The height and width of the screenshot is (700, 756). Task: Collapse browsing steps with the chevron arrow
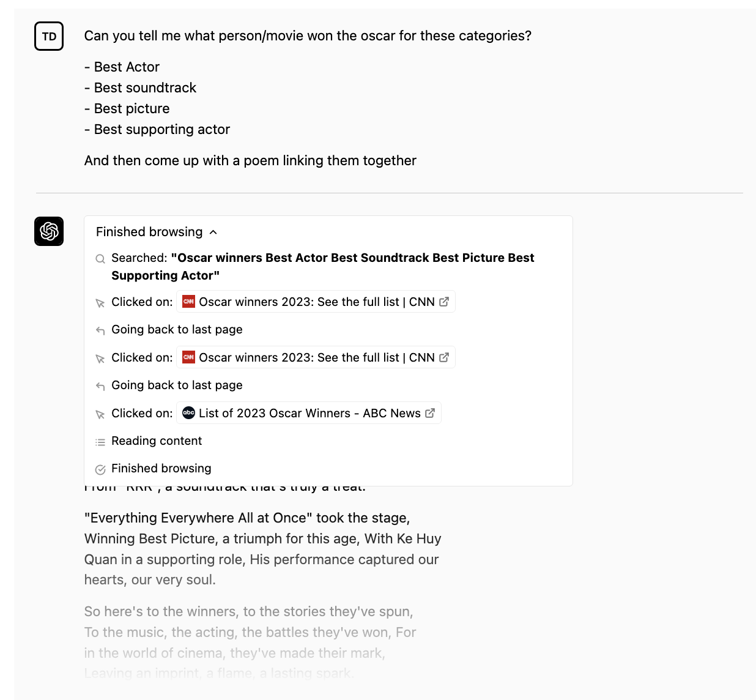point(213,232)
